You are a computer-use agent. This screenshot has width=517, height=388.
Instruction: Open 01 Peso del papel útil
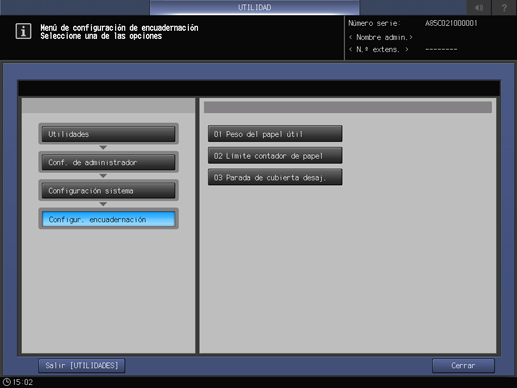275,134
